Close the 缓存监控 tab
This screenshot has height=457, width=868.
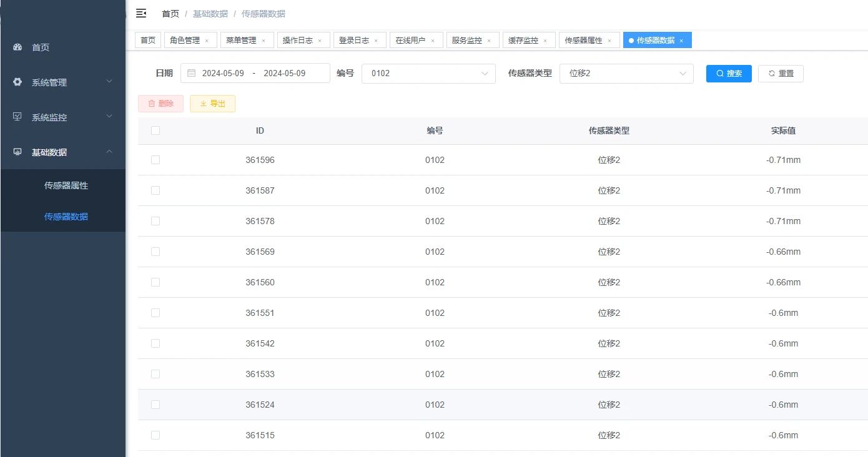[x=545, y=41]
